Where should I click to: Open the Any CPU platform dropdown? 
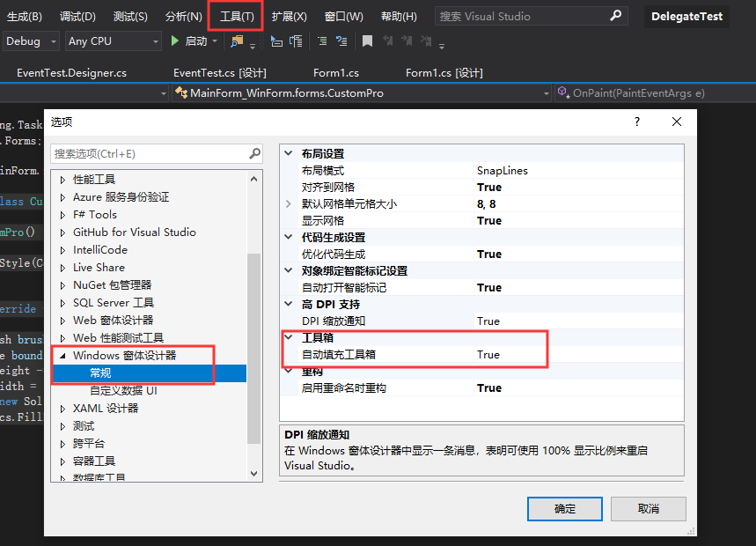(114, 41)
